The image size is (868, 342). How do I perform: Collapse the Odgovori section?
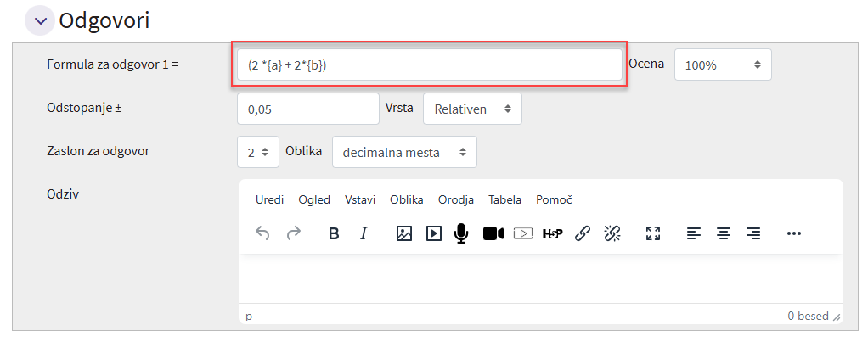[39, 20]
